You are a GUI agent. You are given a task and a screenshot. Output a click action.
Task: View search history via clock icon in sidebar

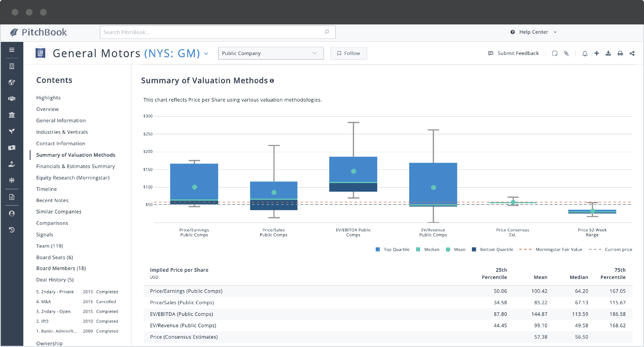point(12,230)
